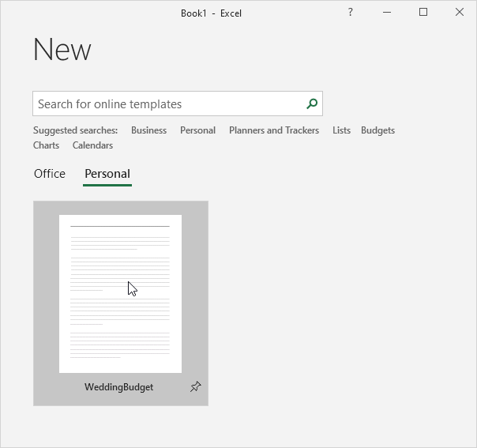Pin the WeddingBudget template to list
The width and height of the screenshot is (477, 448).
click(x=196, y=387)
